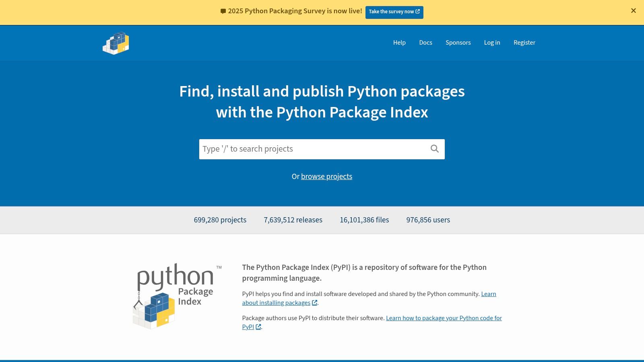Screen dimensions: 644x362
Task: Click 'Take the survey now'
Action: click(x=394, y=12)
